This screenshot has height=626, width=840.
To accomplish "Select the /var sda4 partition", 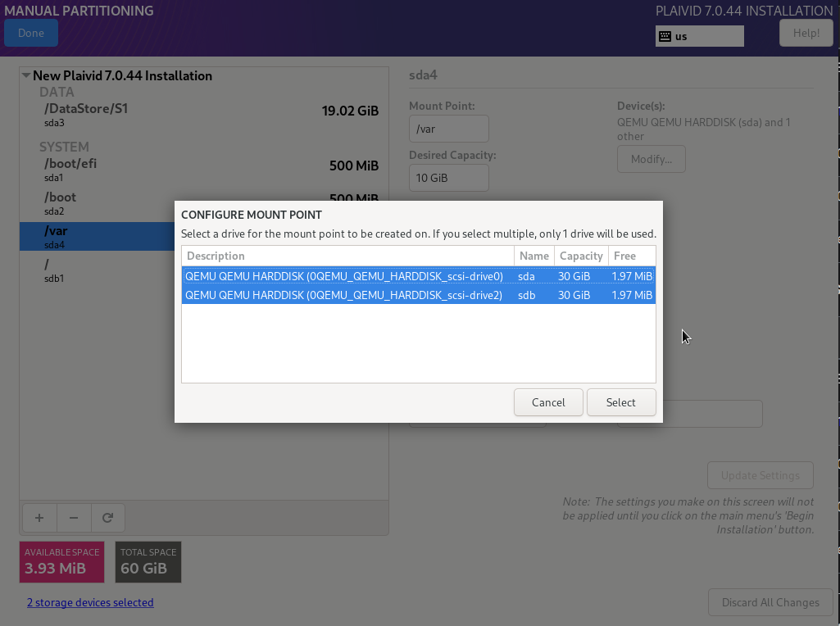I will coord(98,237).
